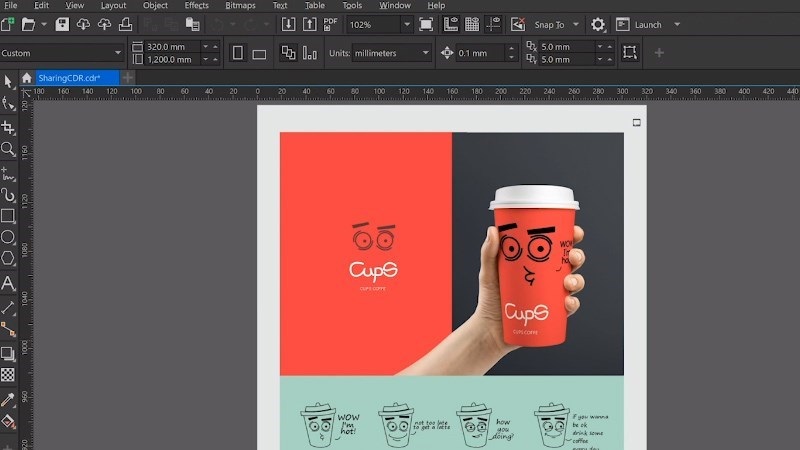Select the Text tool
Viewport: 800px width, 450px height.
click(8, 283)
